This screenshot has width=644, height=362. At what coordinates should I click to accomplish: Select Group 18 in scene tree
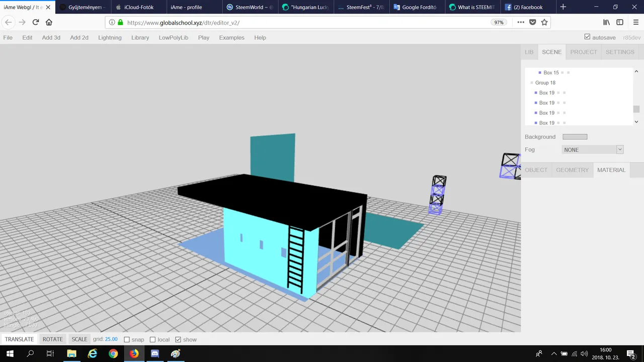(x=545, y=82)
